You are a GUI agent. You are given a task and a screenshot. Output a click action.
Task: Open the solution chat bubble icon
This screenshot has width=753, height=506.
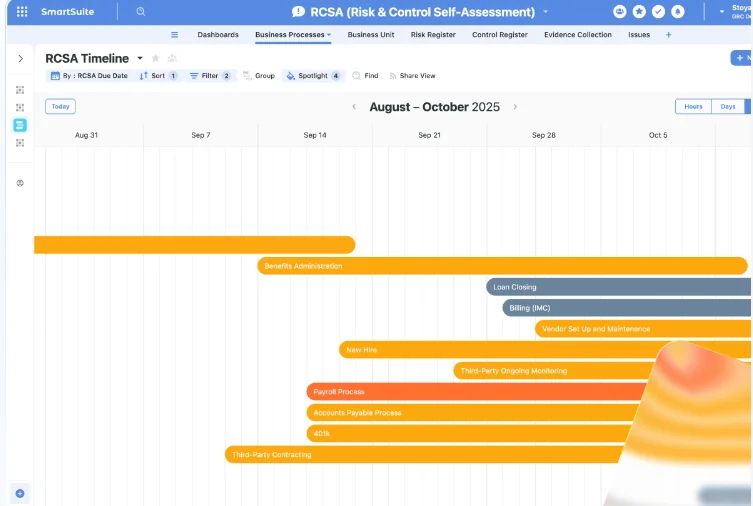click(x=298, y=12)
